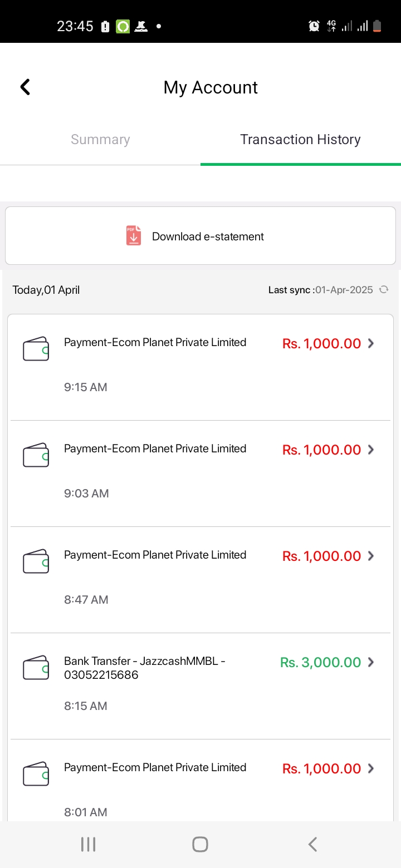The width and height of the screenshot is (401, 868).
Task: Tap wallet icon of JazzcashMMBL bank transfer
Action: pyautogui.click(x=36, y=668)
